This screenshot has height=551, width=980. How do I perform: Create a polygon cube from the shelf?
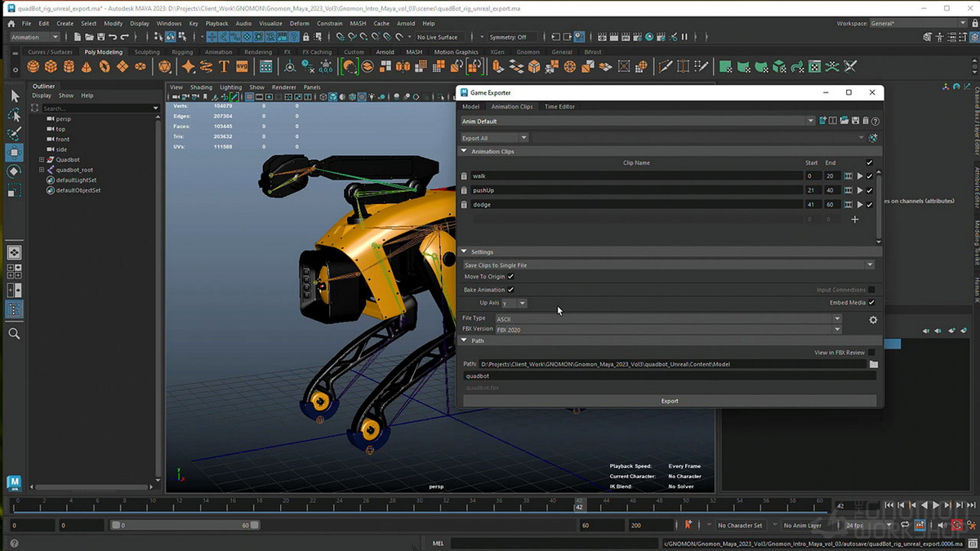pyautogui.click(x=51, y=67)
